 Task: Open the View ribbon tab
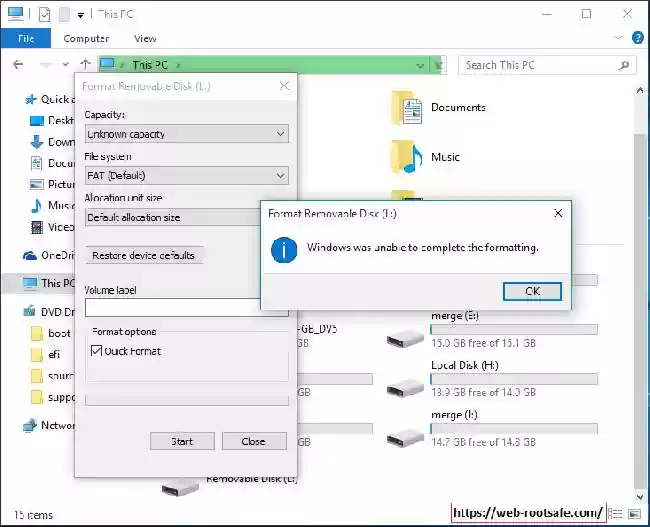click(145, 39)
